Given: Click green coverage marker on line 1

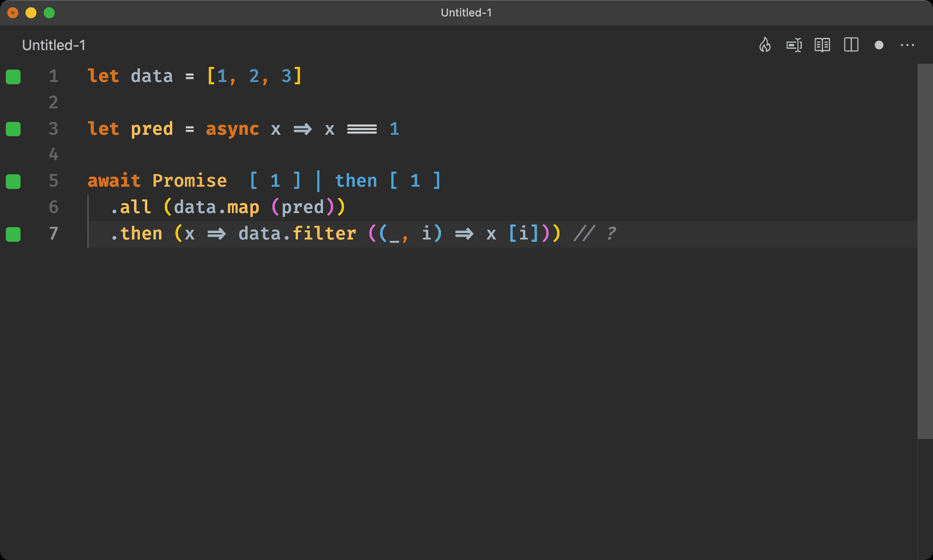Looking at the screenshot, I should click(x=13, y=77).
